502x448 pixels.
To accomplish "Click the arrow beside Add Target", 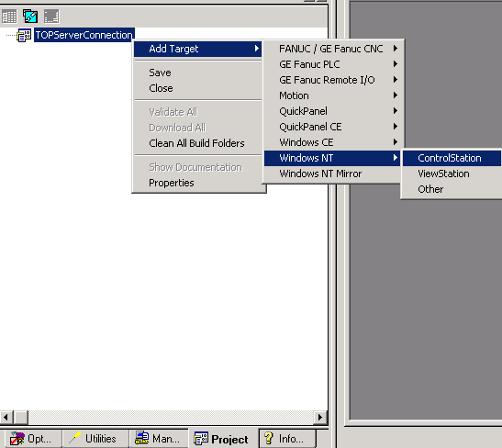I will (x=257, y=49).
